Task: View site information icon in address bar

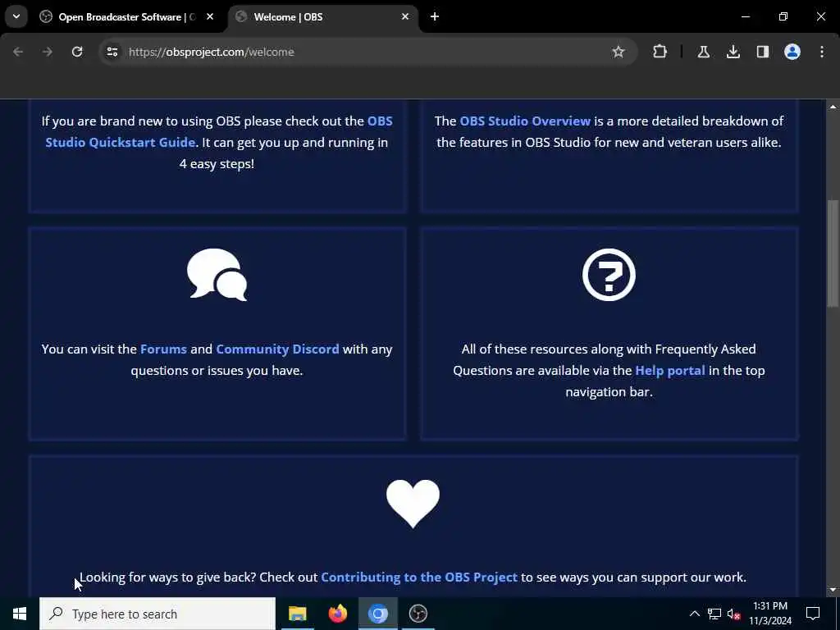Action: pos(112,52)
